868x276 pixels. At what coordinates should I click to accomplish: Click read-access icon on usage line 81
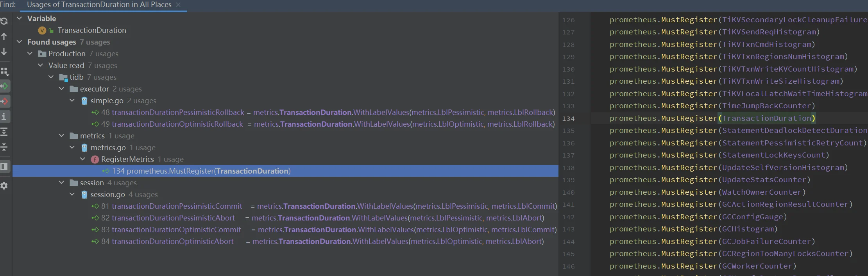click(x=95, y=206)
